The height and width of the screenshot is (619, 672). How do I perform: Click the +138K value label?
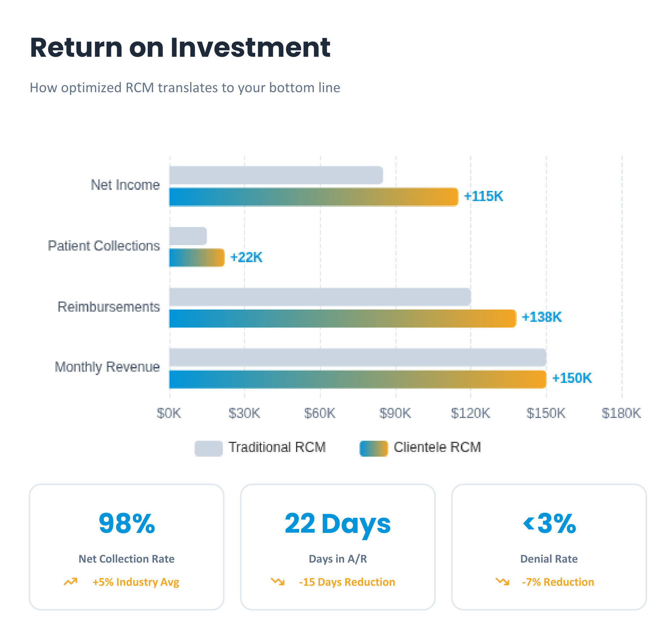tap(542, 317)
